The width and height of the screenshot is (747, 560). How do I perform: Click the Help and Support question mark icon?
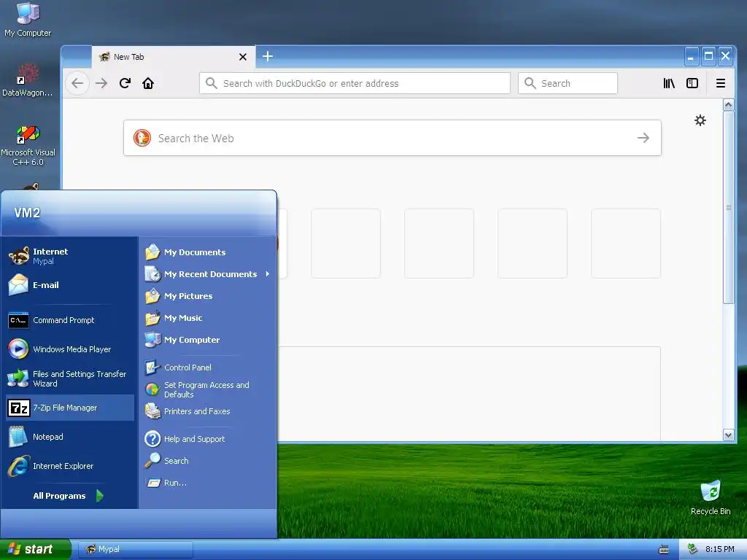point(152,438)
